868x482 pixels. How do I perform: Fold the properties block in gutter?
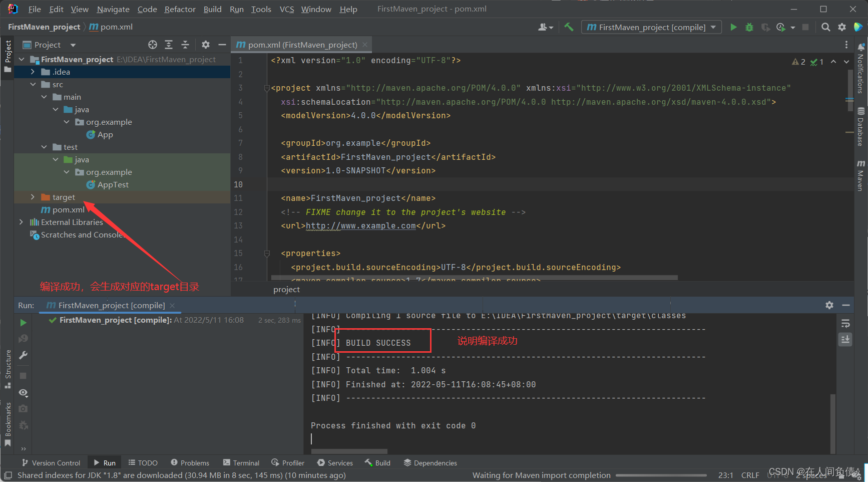click(267, 254)
